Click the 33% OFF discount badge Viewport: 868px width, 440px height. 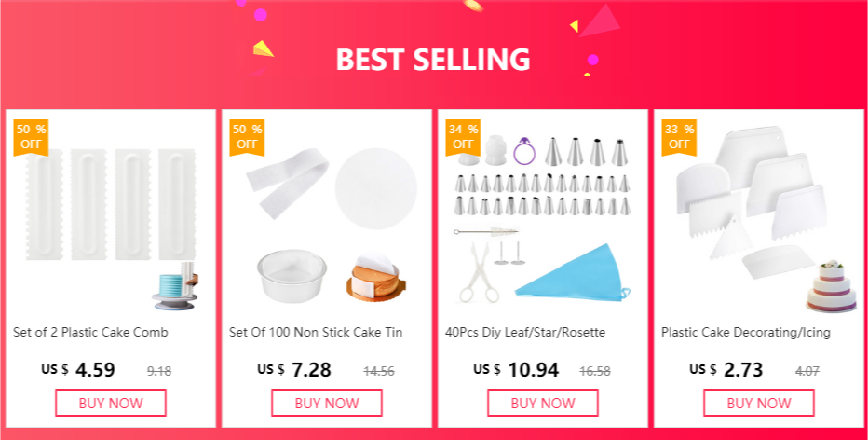pyautogui.click(x=679, y=137)
